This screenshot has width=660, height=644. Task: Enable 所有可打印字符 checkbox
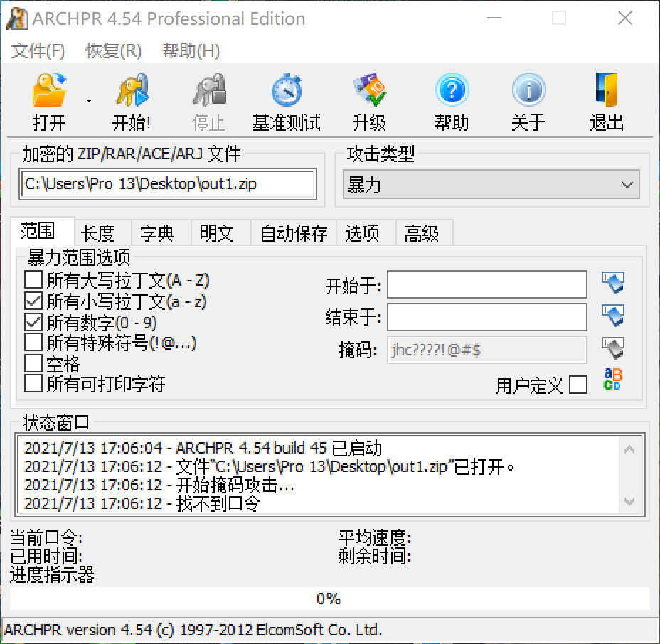tap(33, 383)
